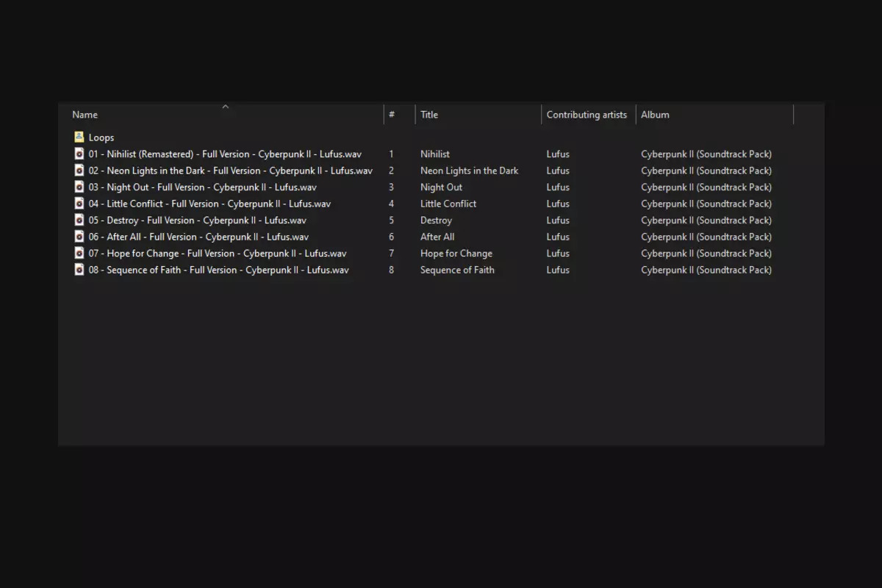
Task: Click the album cell in the Little Conflict row
Action: tap(706, 204)
